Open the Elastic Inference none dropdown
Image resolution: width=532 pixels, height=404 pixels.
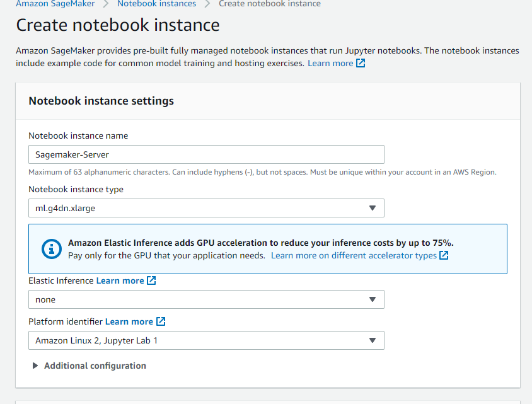pyautogui.click(x=206, y=299)
